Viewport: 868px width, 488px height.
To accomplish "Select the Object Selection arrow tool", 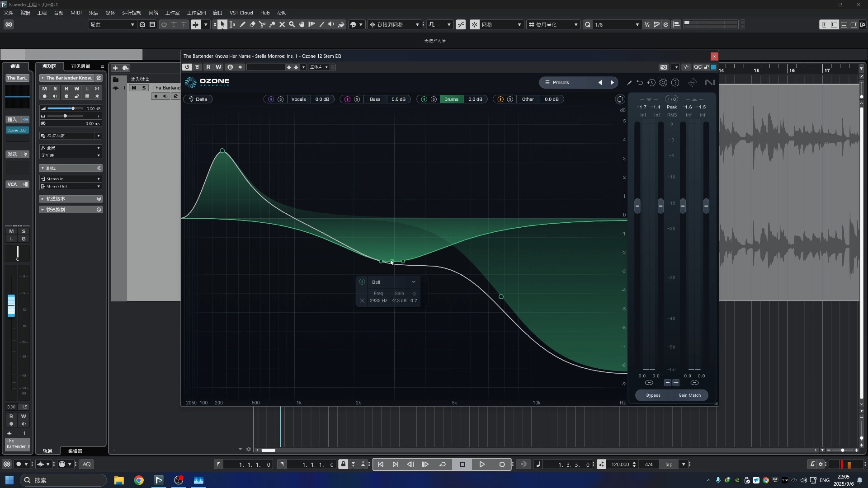I will pyautogui.click(x=222, y=24).
